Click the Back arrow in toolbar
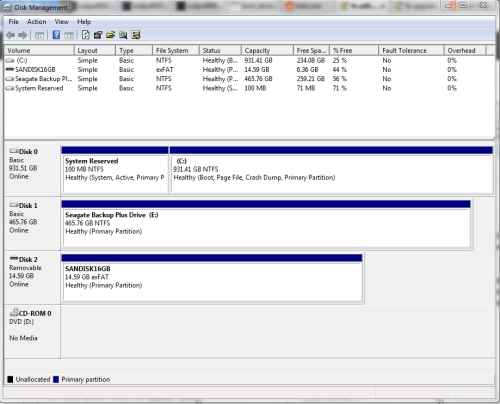This screenshot has height=404, width=500. (x=11, y=35)
